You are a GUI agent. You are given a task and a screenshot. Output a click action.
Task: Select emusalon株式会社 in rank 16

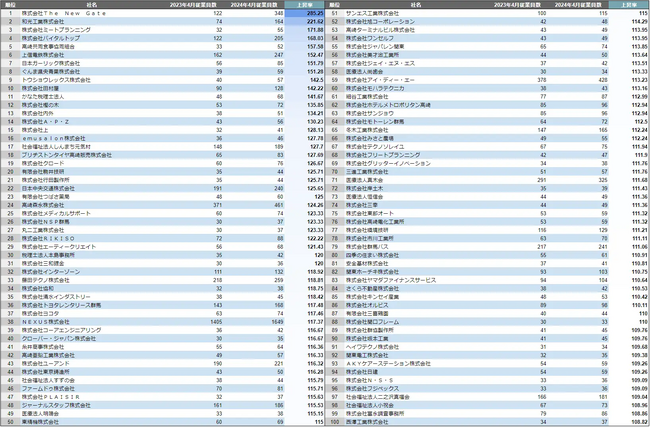[x=53, y=138]
